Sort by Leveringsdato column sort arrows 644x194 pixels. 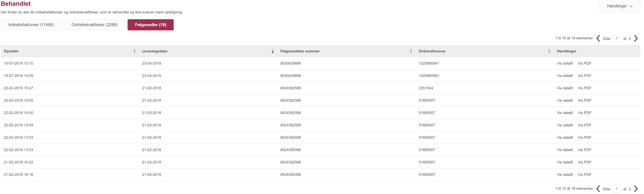273,51
